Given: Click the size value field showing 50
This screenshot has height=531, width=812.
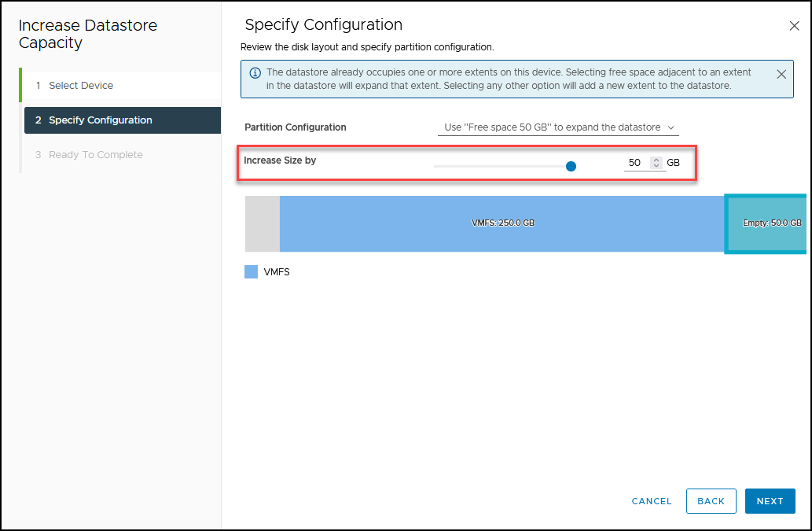Looking at the screenshot, I should (x=636, y=163).
